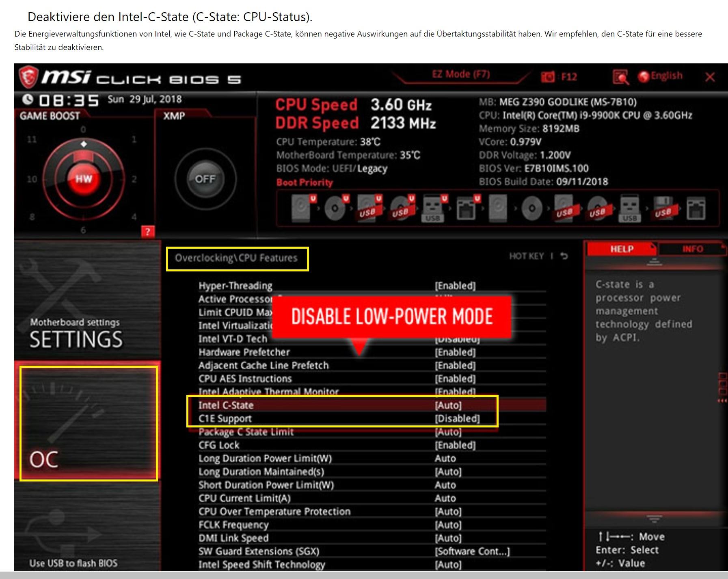Toggle CFG Lock [Enabled] value
Viewport: 728px width, 579px height.
pos(455,445)
